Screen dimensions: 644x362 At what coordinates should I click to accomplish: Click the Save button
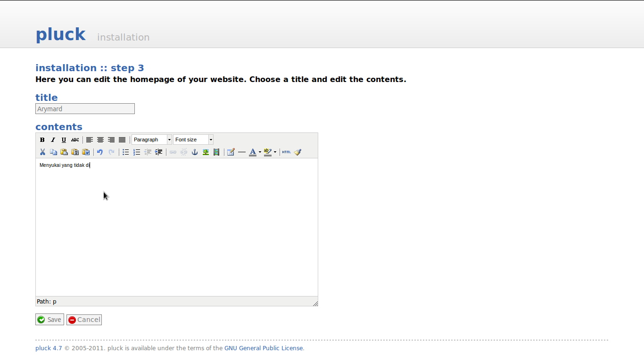click(x=50, y=320)
